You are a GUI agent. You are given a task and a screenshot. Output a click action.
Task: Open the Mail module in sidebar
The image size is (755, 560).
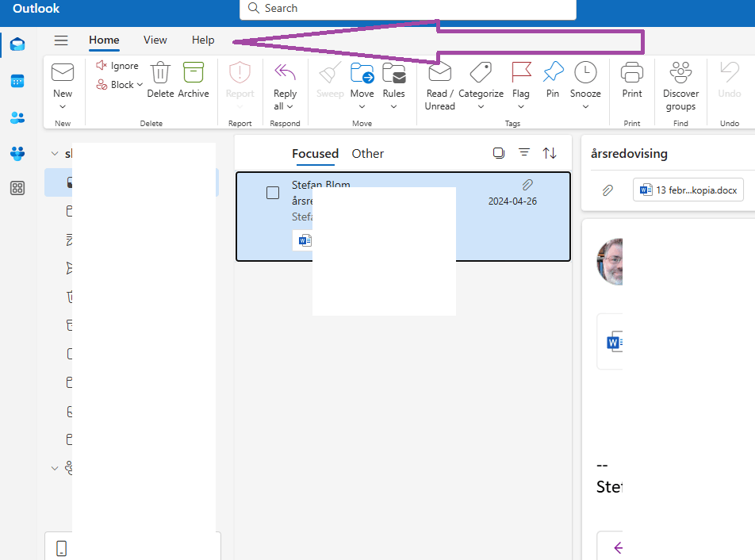pos(17,44)
